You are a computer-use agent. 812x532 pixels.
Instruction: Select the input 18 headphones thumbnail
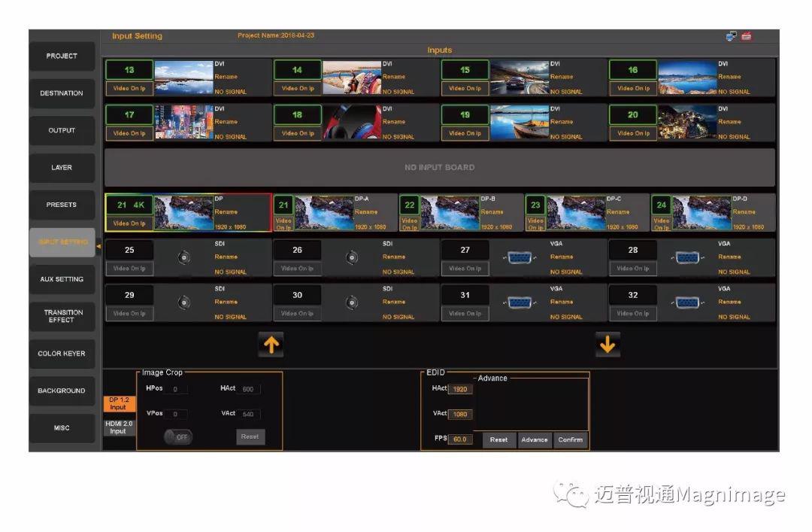point(351,122)
